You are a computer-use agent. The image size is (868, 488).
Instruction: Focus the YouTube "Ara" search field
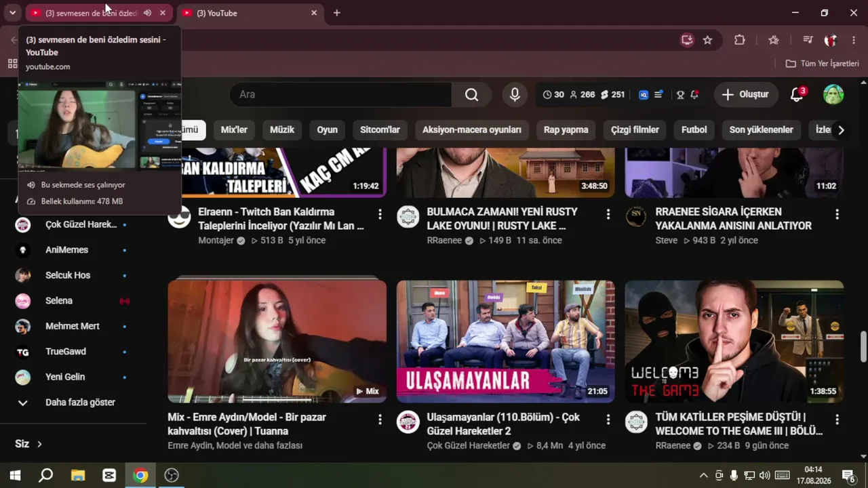340,94
